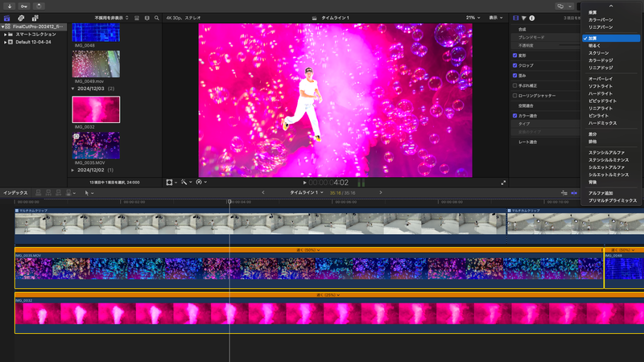
Task: Expand the スマートコレクション folder
Action: [x=6, y=35]
